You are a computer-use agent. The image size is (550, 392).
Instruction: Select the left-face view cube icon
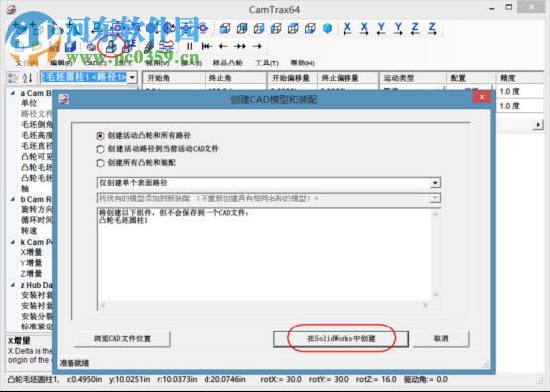click(x=276, y=28)
